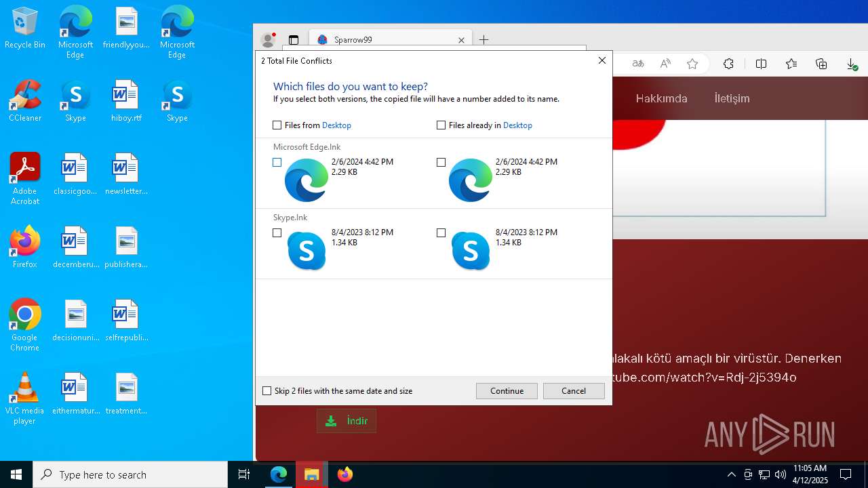Check source Skype.lnk file checkbox
This screenshot has height=488, width=868.
[x=277, y=232]
